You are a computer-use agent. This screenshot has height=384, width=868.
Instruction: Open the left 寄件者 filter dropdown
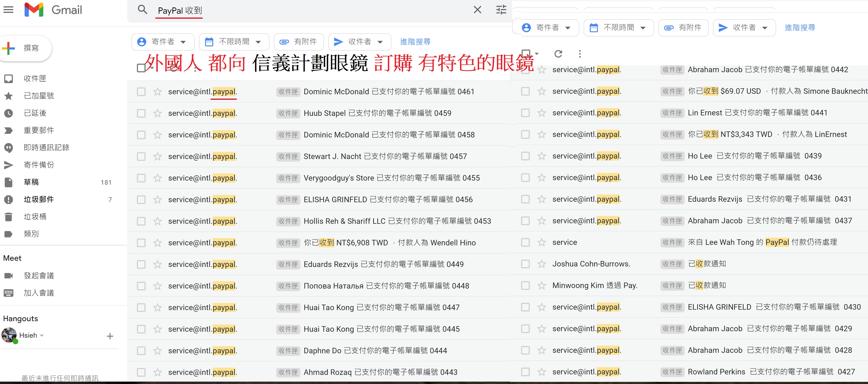pyautogui.click(x=163, y=42)
